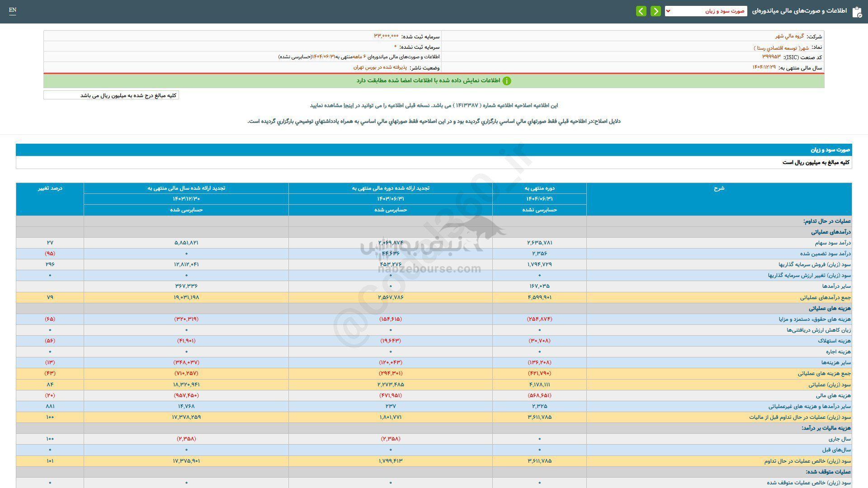
Task: Click the info icon in green banner
Action: 507,81
